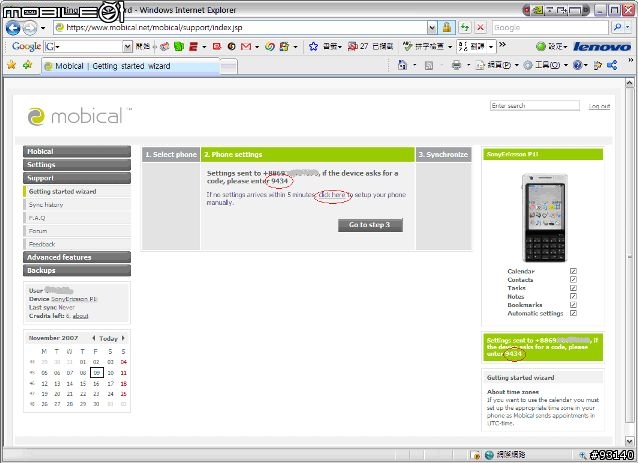Click Today in the calendar
Image resolution: width=638 pixels, height=463 pixels.
click(x=108, y=339)
